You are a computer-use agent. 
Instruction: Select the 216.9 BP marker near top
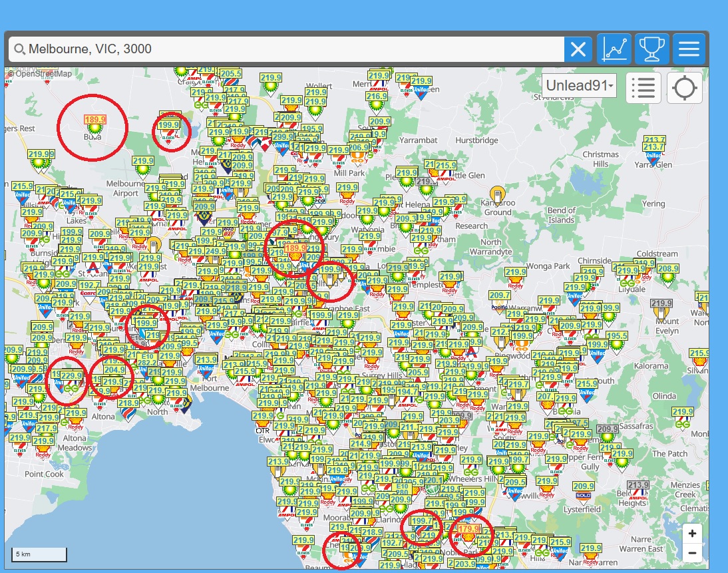point(377,102)
